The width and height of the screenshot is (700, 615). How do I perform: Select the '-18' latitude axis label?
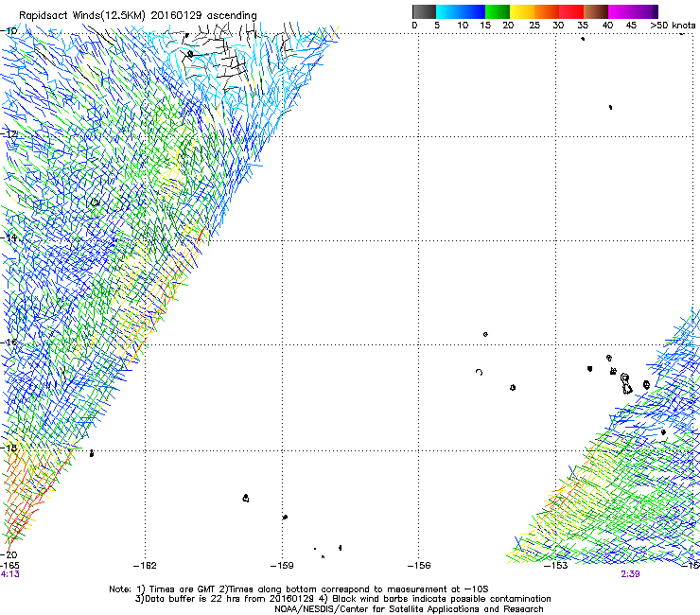tap(9, 448)
